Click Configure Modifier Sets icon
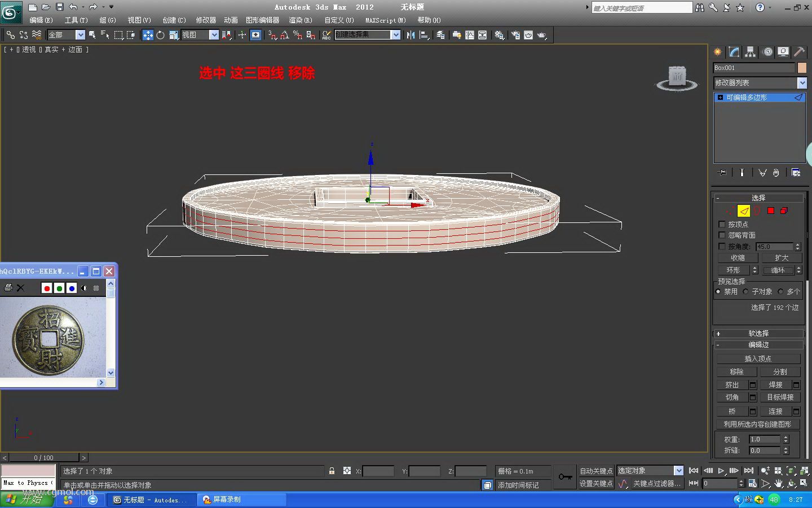812x508 pixels. [796, 173]
